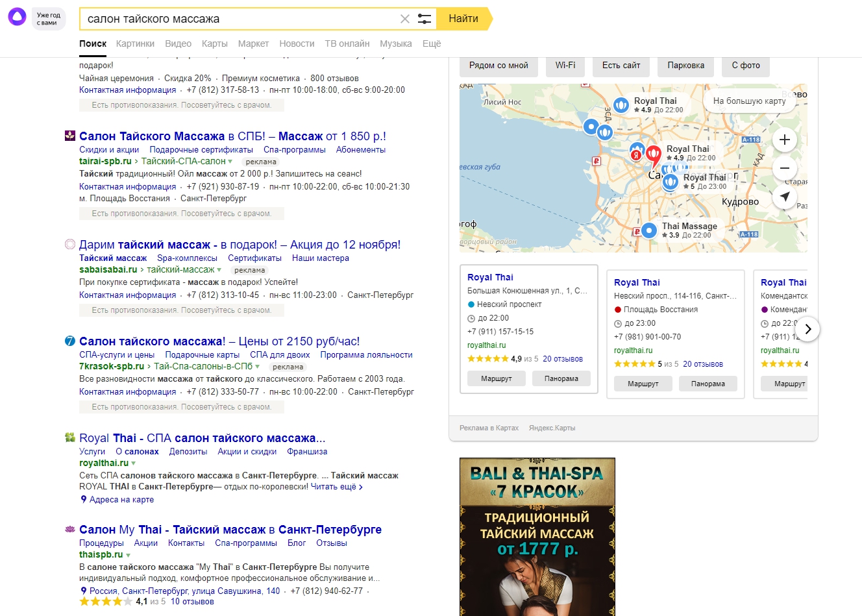Expand the thaispb.ru green dropdown arrow
This screenshot has width=862, height=616.
pos(128,555)
